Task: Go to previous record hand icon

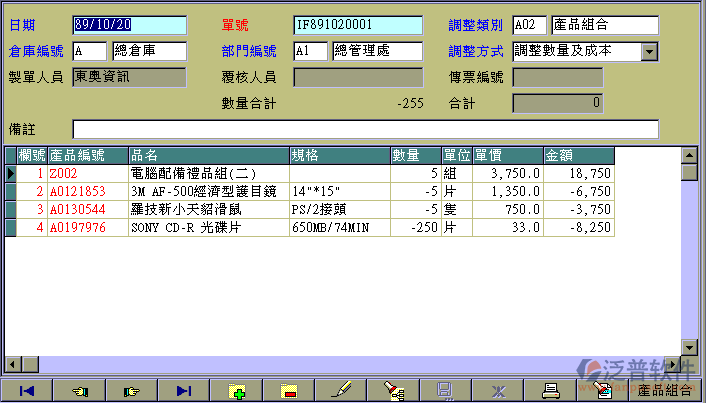Action: coord(79,390)
